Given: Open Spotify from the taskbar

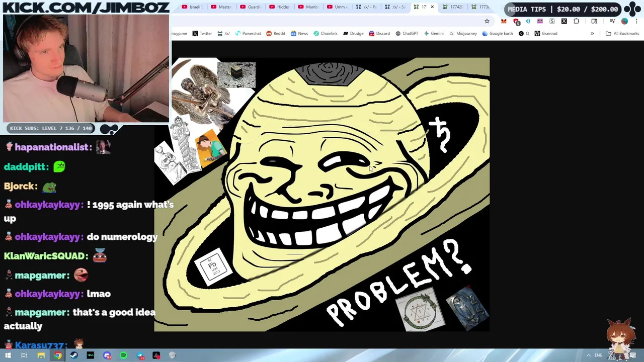Looking at the screenshot, I should click(123, 355).
